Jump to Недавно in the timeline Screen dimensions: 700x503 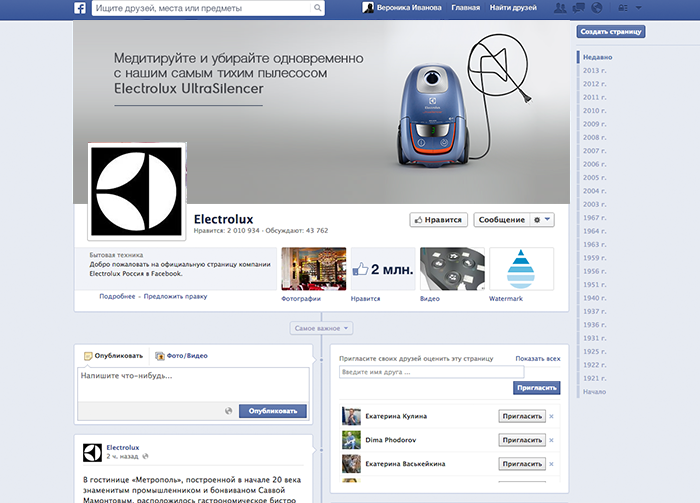pos(597,57)
